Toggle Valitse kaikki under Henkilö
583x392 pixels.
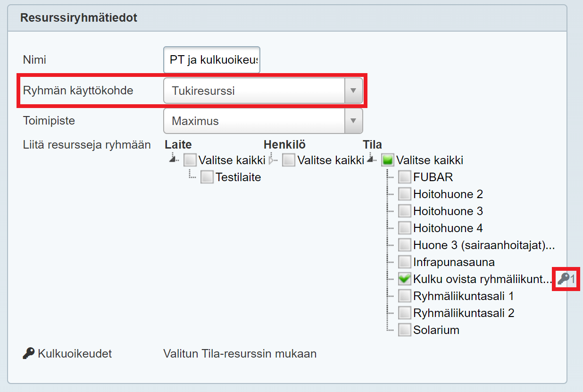coord(289,160)
